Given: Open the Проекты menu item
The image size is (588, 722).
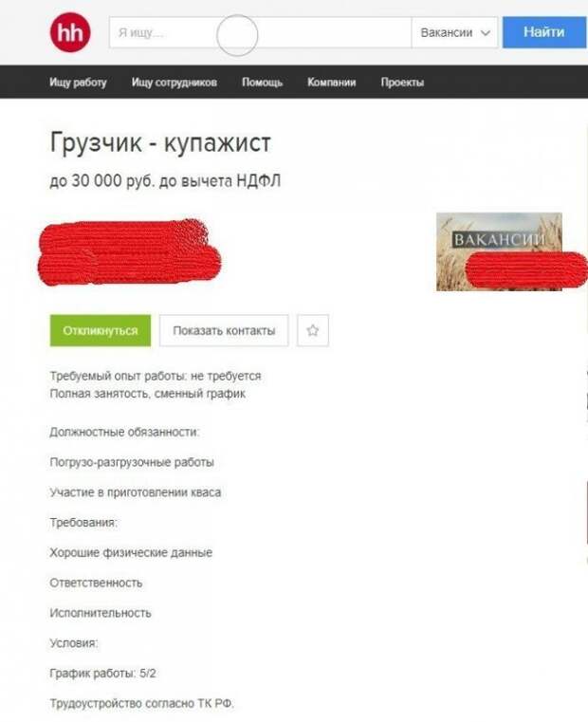Looking at the screenshot, I should (402, 82).
